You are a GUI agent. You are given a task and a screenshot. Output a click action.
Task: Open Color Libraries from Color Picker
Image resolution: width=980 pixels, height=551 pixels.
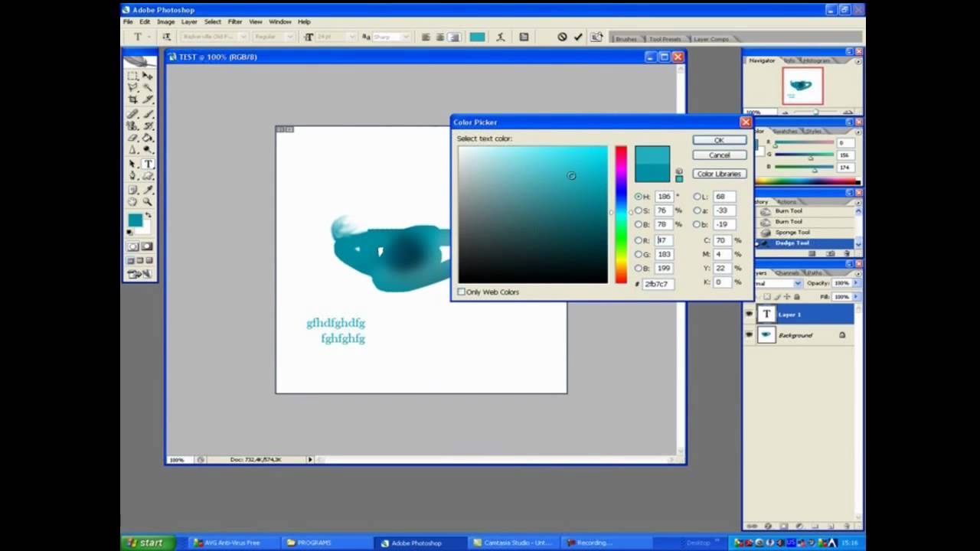click(719, 174)
